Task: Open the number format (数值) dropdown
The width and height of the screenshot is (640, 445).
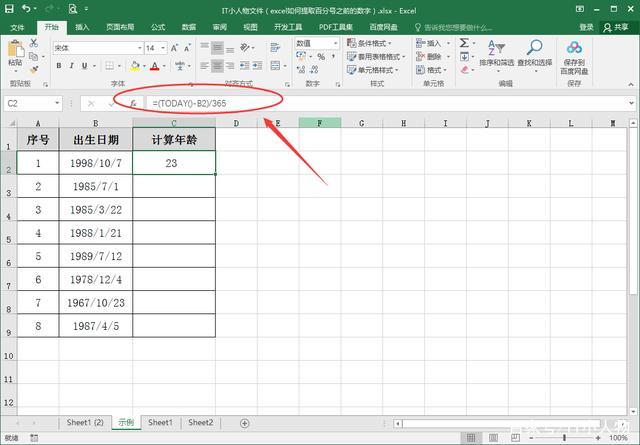Action: 336,43
